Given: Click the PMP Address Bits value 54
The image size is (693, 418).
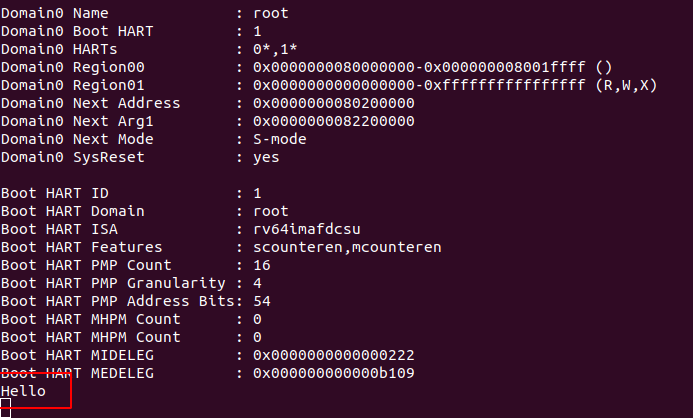Looking at the screenshot, I should coord(262,301).
